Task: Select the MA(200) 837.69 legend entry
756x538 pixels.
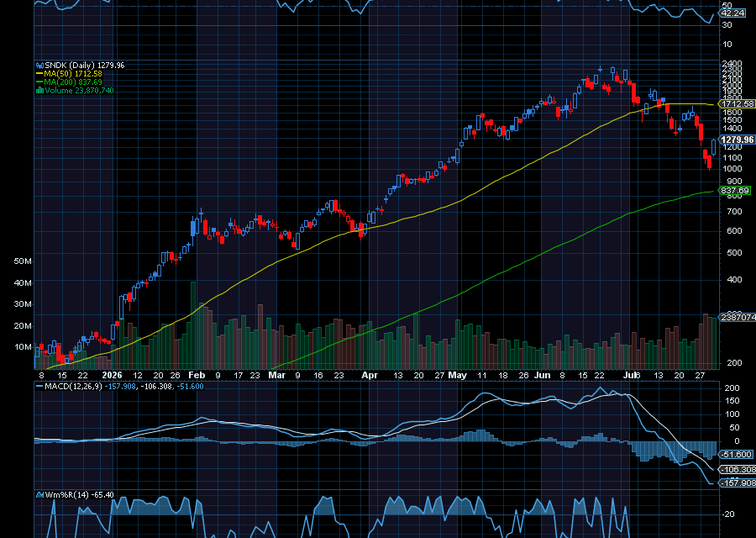Action: [x=73, y=82]
